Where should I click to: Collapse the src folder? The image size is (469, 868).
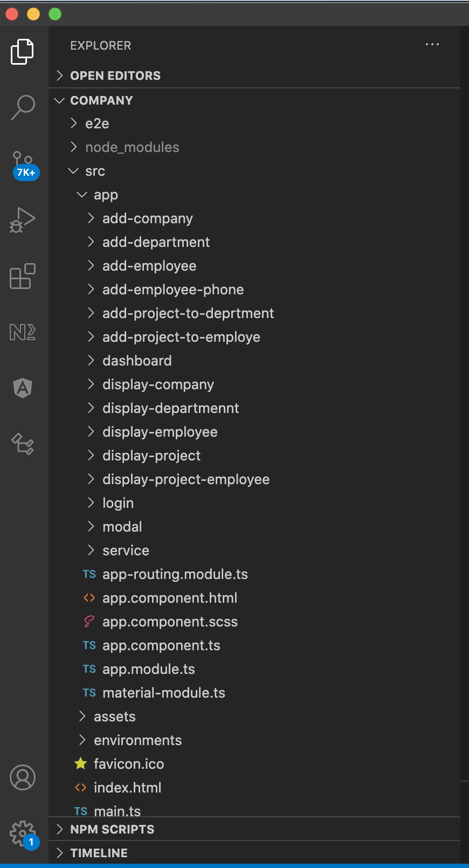(95, 171)
